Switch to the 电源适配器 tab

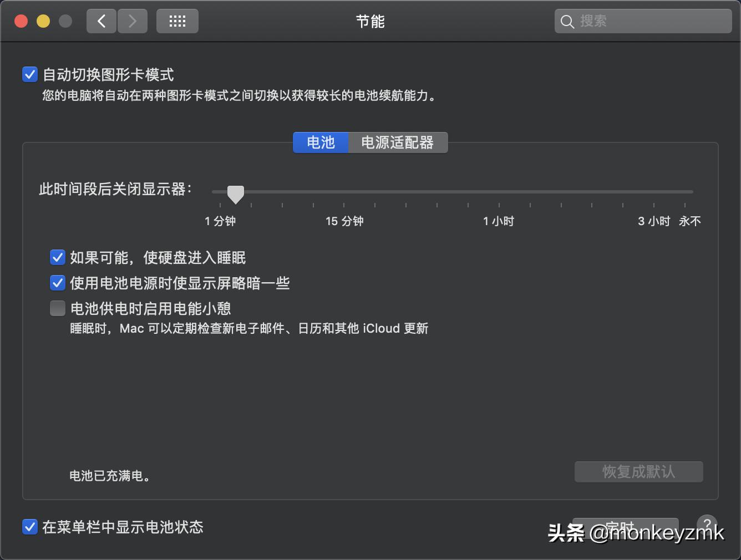coord(397,142)
